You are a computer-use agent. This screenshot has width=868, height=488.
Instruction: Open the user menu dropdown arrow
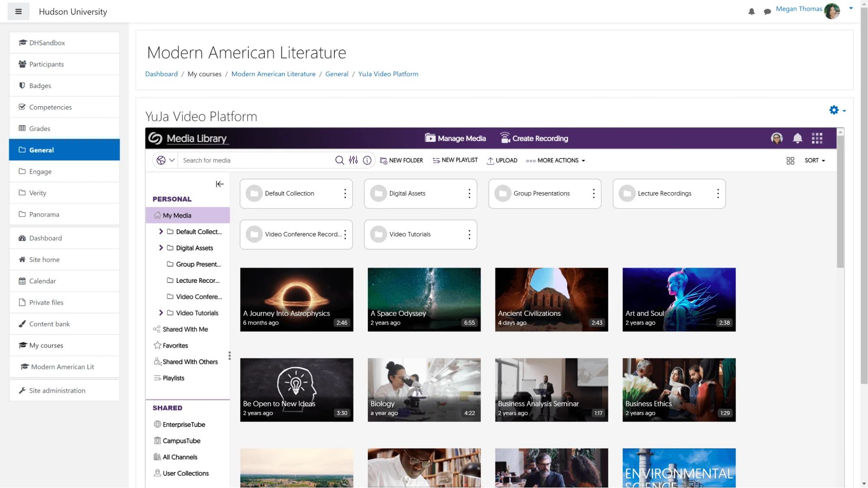[x=851, y=8]
